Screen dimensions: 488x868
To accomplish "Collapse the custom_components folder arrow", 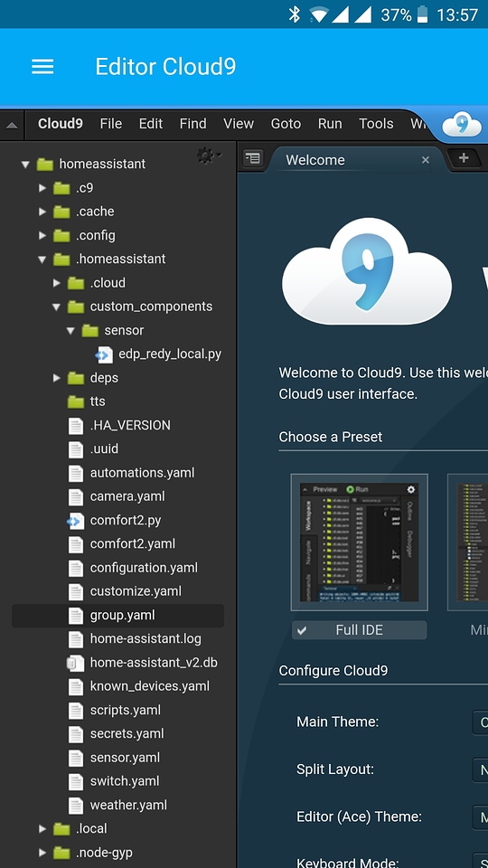I will 56,307.
